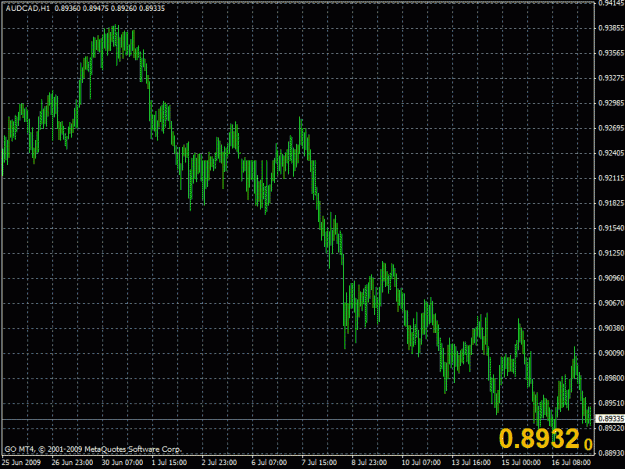Click the 8 Jul 23:00 time label
Image resolution: width=625 pixels, height=469 pixels.
tap(369, 463)
